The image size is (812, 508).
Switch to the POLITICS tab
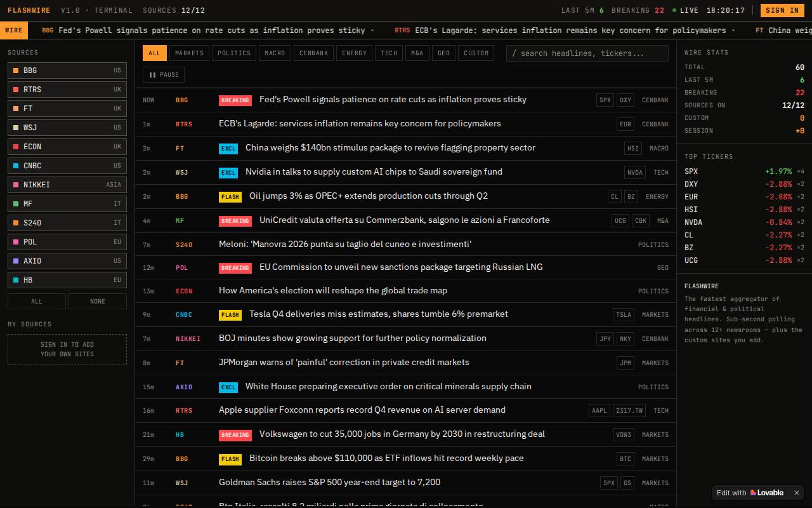coord(234,53)
